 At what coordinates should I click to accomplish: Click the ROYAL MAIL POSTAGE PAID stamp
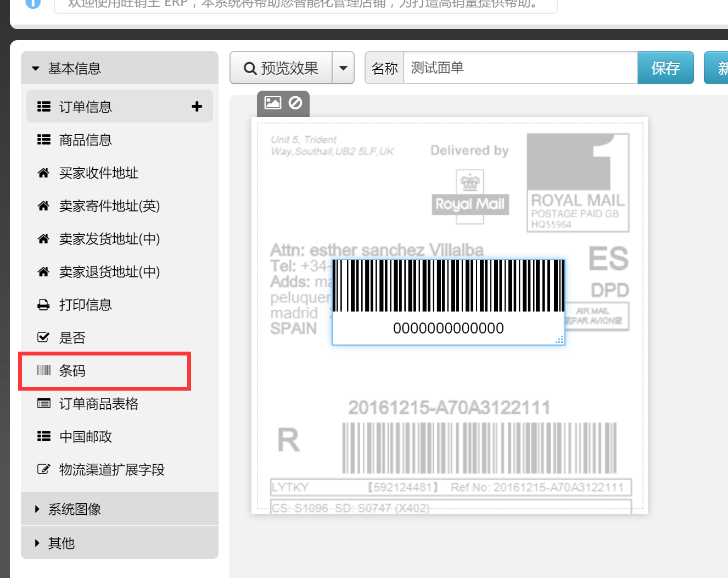coord(578,182)
